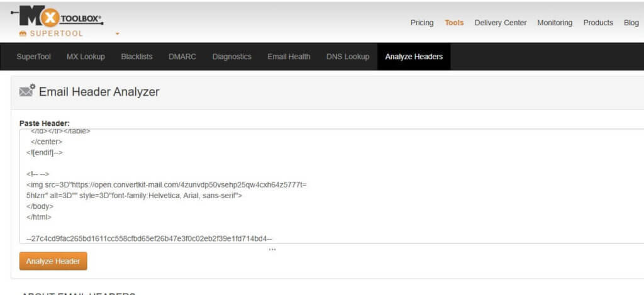The width and height of the screenshot is (644, 295).
Task: Select the DMARC tab
Action: (x=182, y=57)
